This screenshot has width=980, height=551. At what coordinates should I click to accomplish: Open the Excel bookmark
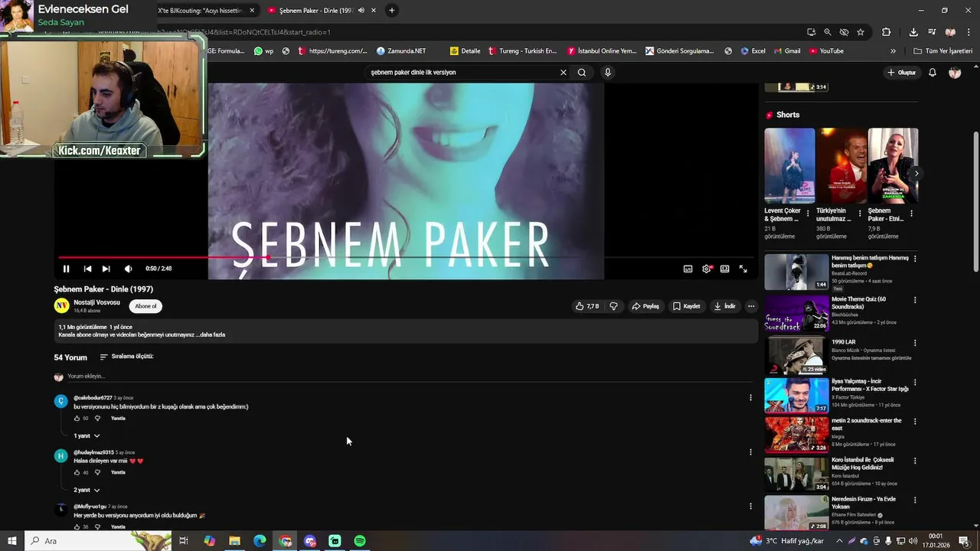click(753, 51)
